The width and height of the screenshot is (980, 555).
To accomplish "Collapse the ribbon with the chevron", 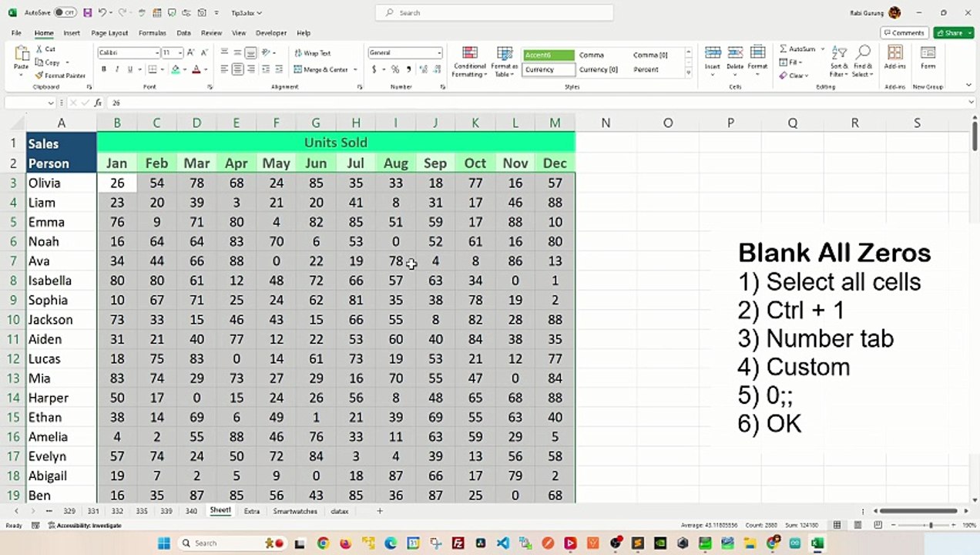I will pos(968,85).
